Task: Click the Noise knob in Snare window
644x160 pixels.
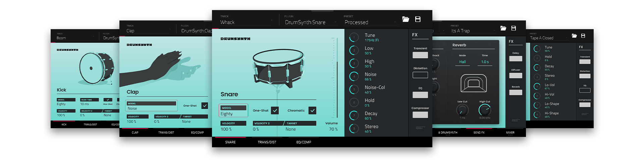Action: tap(354, 77)
